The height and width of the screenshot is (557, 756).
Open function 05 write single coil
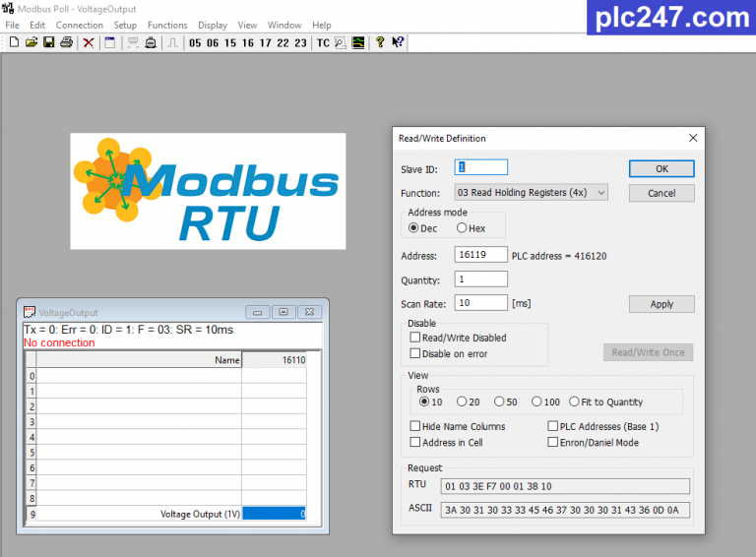coord(195,43)
